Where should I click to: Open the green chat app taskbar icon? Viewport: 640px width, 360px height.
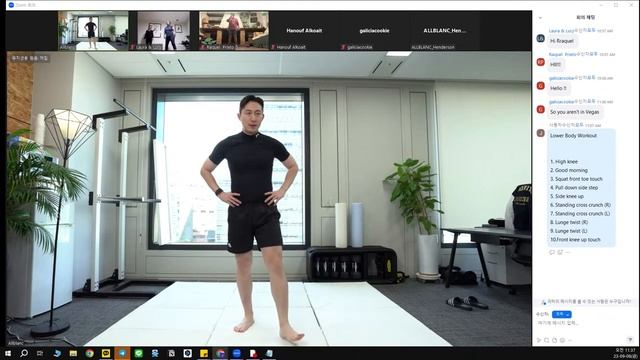138,353
